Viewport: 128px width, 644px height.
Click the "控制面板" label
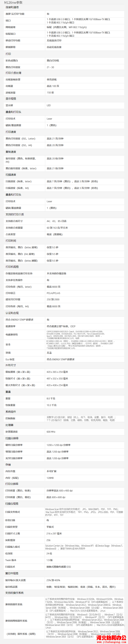coord(10,418)
